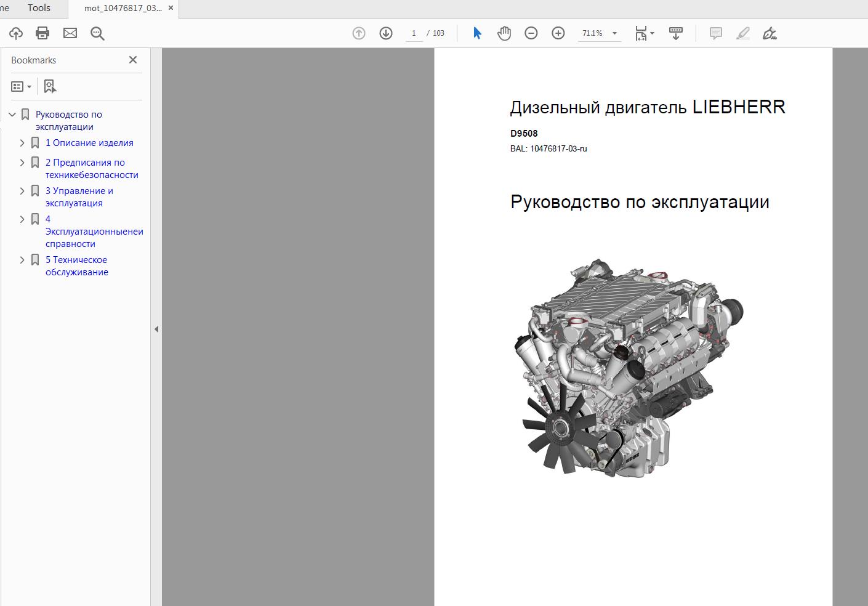
Task: Open Search with the magnifier icon
Action: pos(97,33)
